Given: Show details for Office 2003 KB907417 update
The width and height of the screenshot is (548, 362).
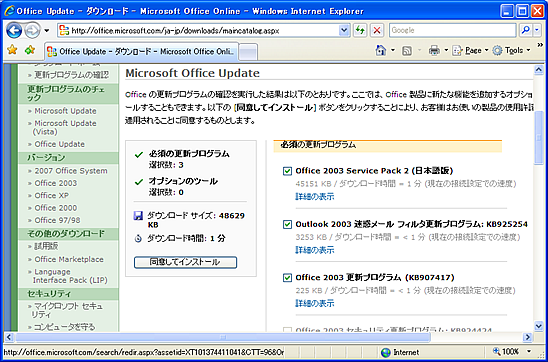Looking at the screenshot, I should point(315,303).
